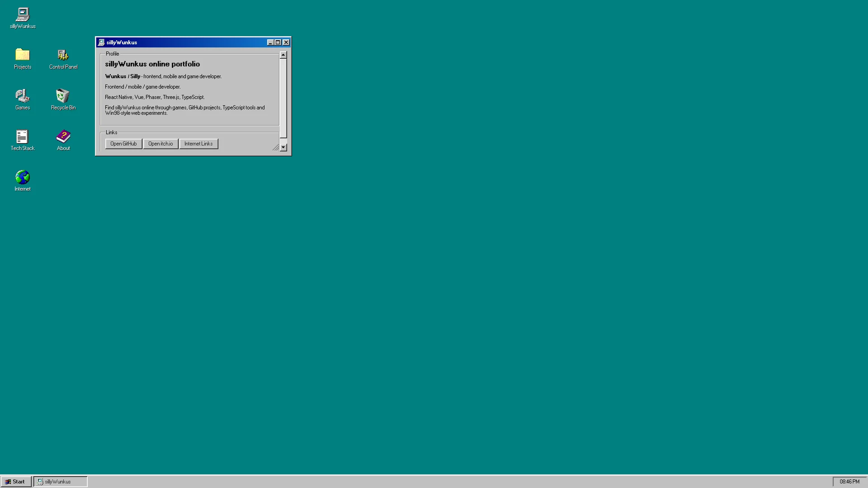868x488 pixels.
Task: Select the sillyWunkus taskbar item
Action: pos(60,482)
